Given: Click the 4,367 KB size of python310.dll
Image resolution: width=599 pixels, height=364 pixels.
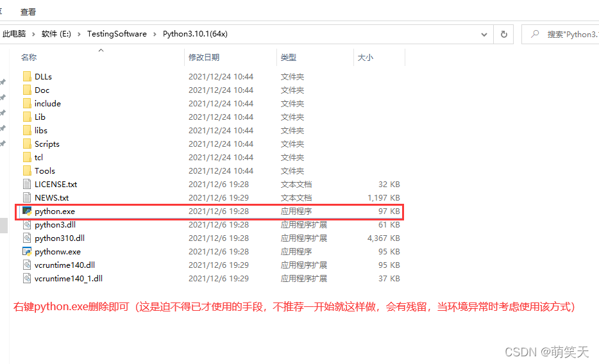Looking at the screenshot, I should [384, 238].
